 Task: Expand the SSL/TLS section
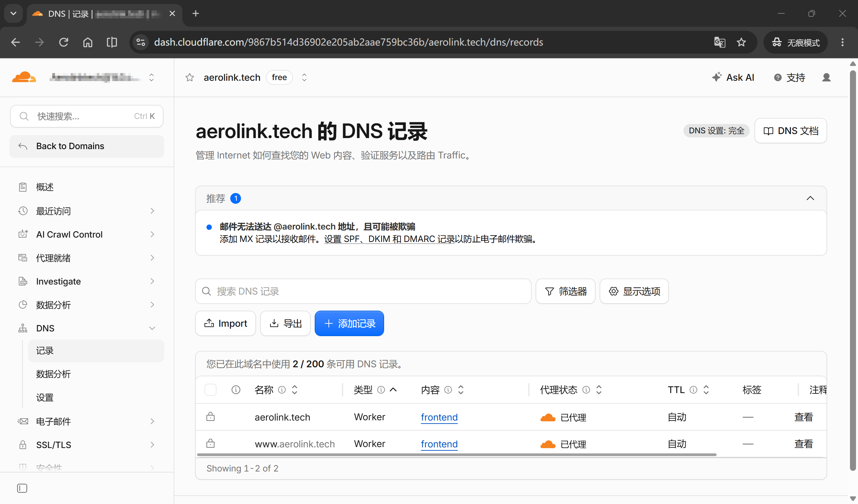tap(87, 445)
